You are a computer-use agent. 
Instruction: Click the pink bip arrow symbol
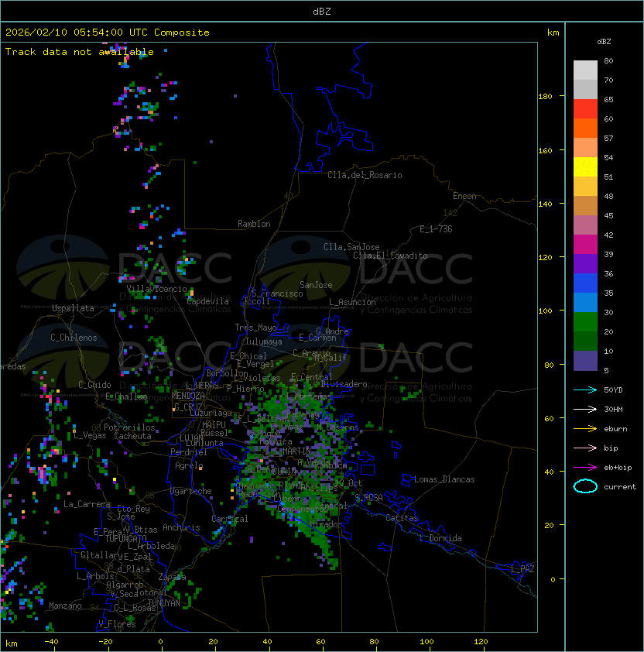point(585,448)
